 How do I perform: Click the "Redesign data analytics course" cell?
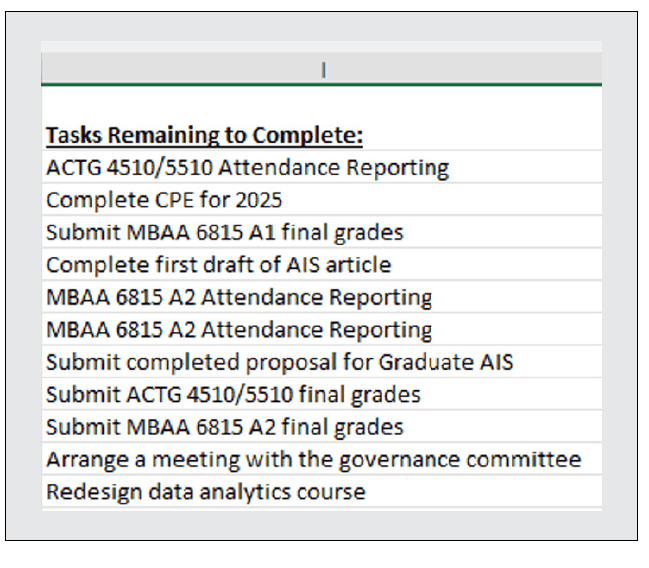pos(205,491)
